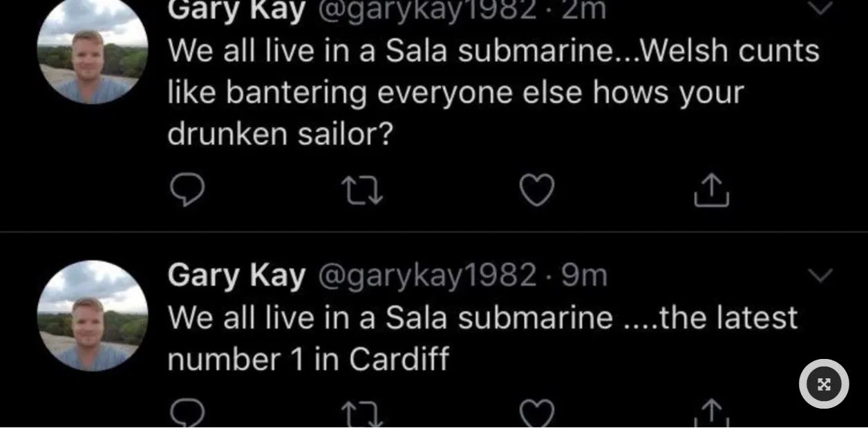The width and height of the screenshot is (868, 428).
Task: Open the options chevron on the 9m tweet
Action: coord(821,275)
